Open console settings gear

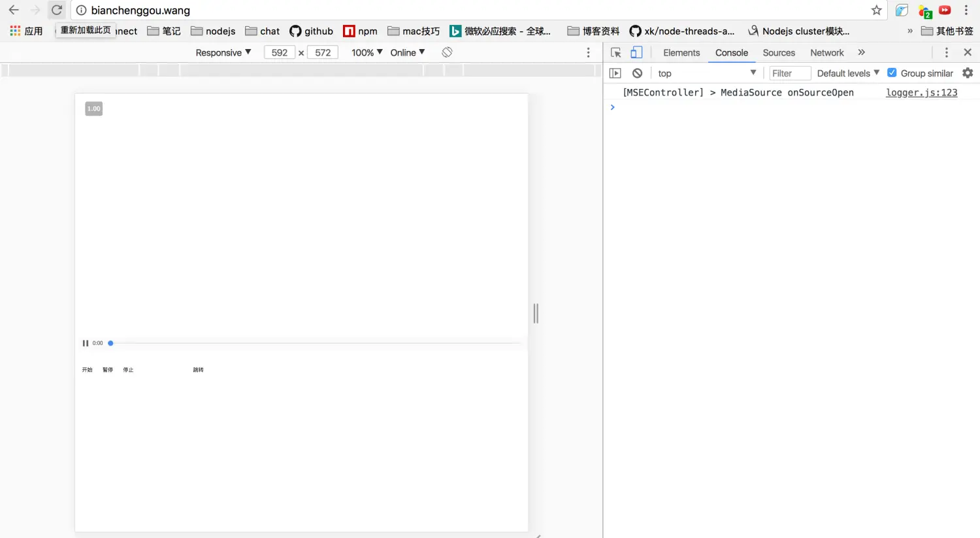point(968,73)
